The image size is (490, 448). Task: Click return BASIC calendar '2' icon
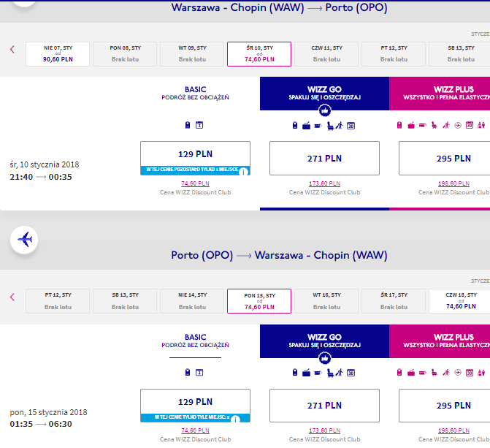tap(199, 372)
